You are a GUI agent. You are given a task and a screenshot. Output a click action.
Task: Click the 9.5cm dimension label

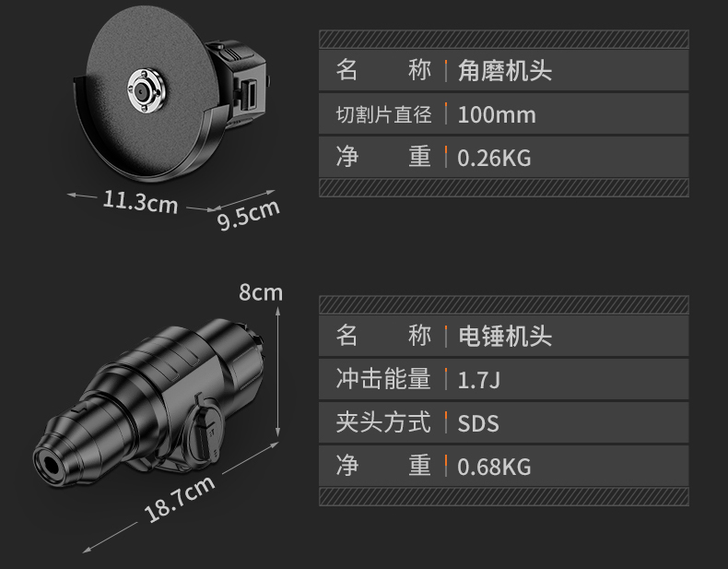pos(249,214)
